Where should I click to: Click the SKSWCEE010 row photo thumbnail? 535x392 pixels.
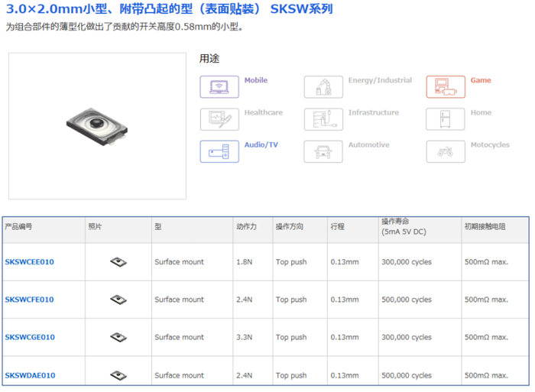coord(118,262)
